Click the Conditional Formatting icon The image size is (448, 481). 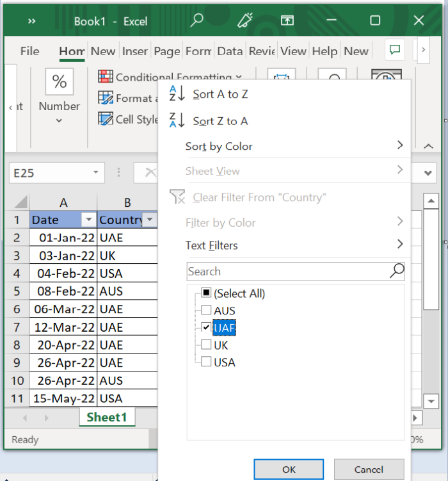[106, 77]
